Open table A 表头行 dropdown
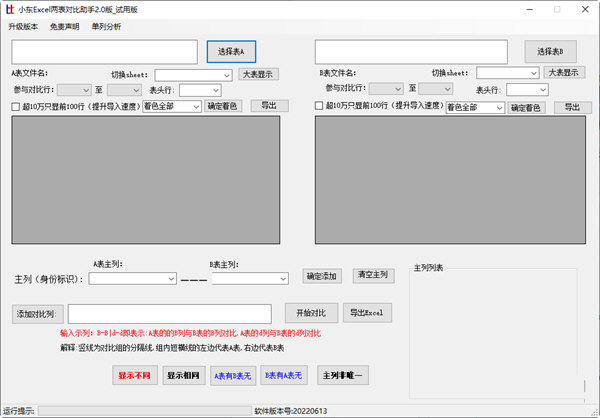The image size is (600, 418). pos(200,90)
